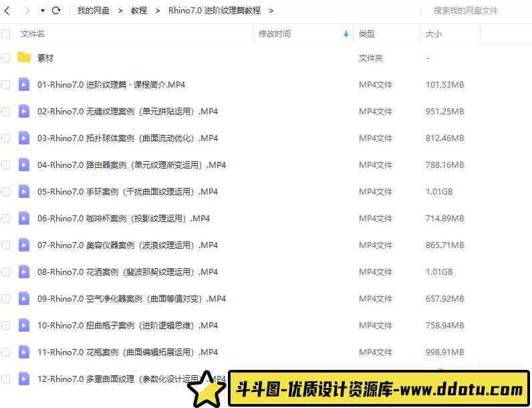Select the checkbox for 07 美容仪器案例

click(6, 245)
